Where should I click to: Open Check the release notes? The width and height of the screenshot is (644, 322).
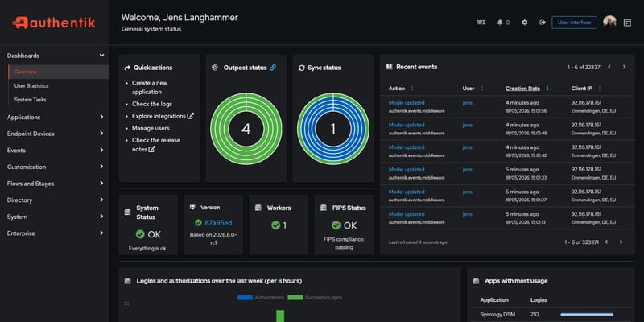156,145
